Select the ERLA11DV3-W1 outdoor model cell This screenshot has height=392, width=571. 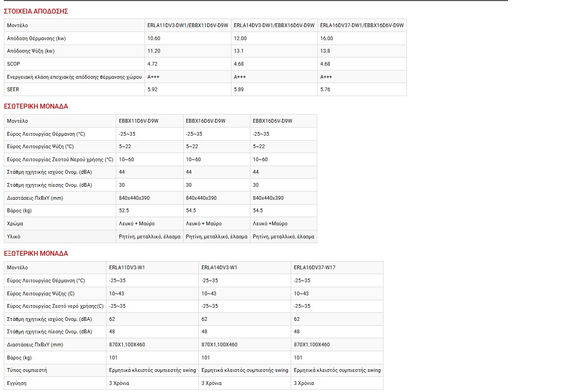point(127,268)
